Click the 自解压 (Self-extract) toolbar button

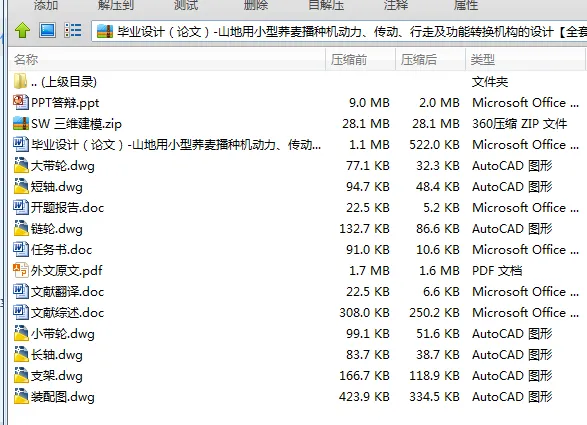pyautogui.click(x=326, y=5)
